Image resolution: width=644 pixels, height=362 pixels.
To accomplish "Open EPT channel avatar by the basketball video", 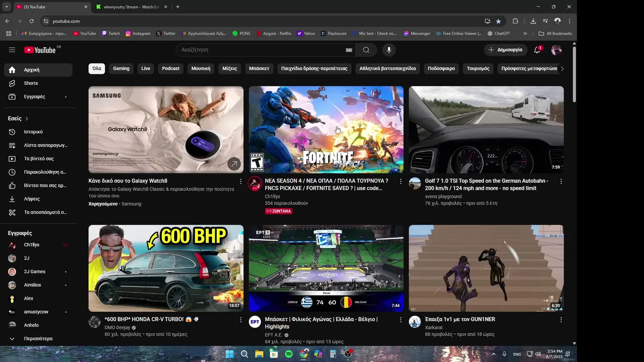I will click(x=255, y=322).
